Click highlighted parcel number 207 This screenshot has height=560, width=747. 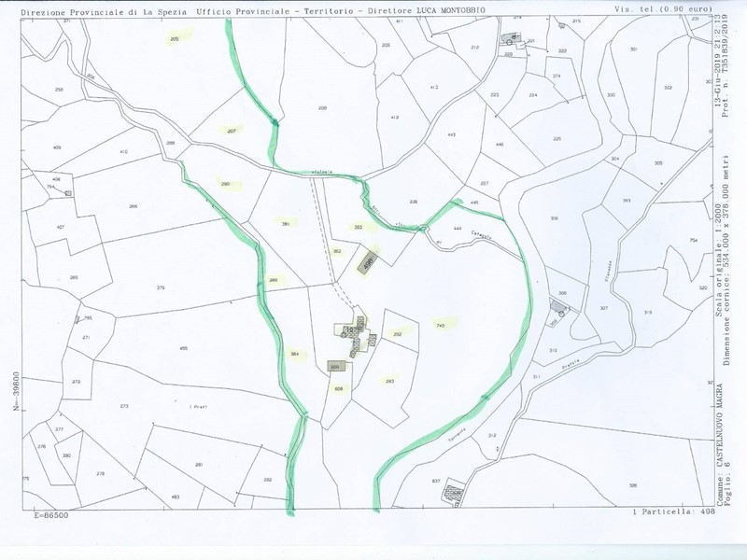pyautogui.click(x=231, y=131)
